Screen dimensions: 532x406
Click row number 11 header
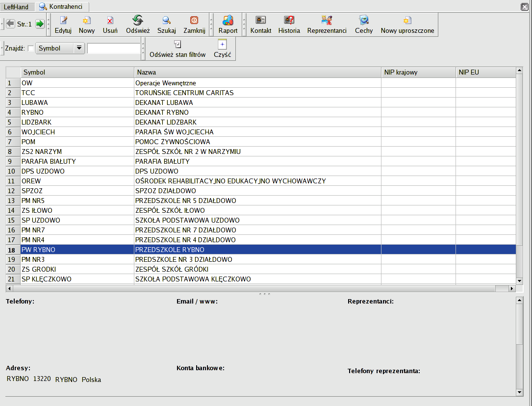point(13,181)
